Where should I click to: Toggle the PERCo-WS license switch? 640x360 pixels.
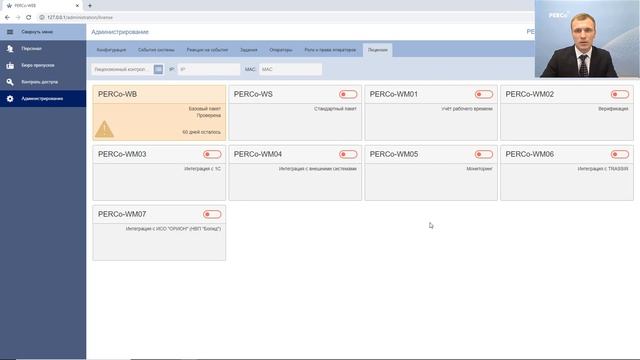coord(348,94)
